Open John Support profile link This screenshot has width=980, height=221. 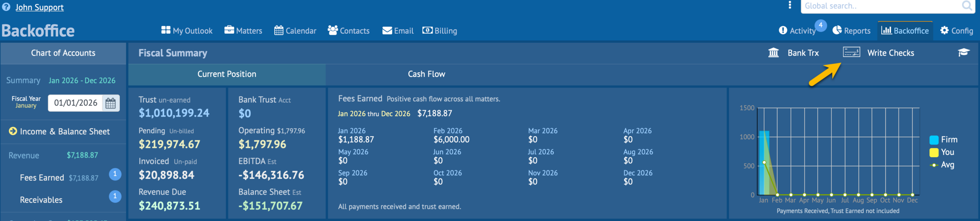pyautogui.click(x=39, y=7)
